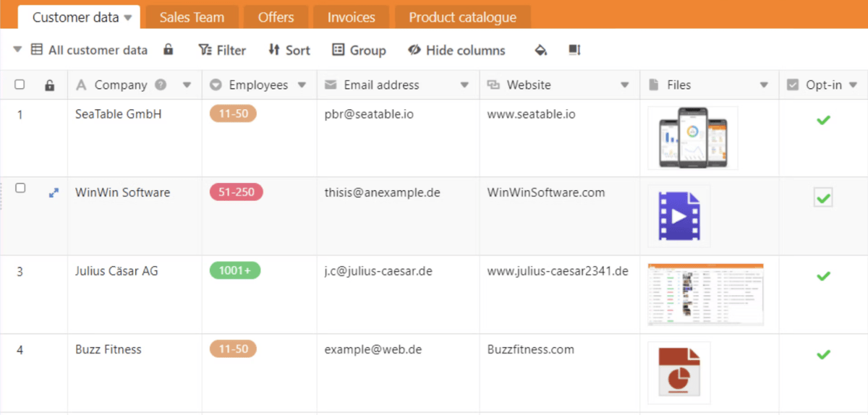Screen dimensions: 868x415
Task: Switch to the Offers tab
Action: [x=276, y=17]
